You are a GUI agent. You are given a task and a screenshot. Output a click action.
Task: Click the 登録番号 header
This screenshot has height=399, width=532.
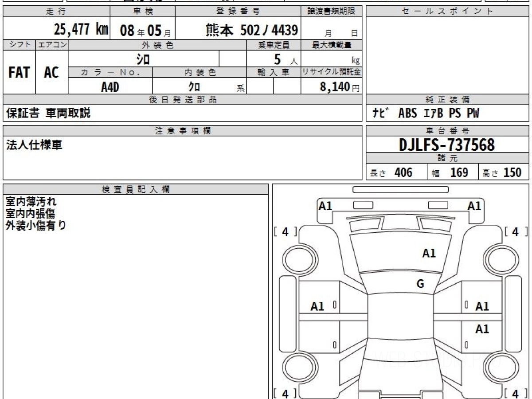238,11
